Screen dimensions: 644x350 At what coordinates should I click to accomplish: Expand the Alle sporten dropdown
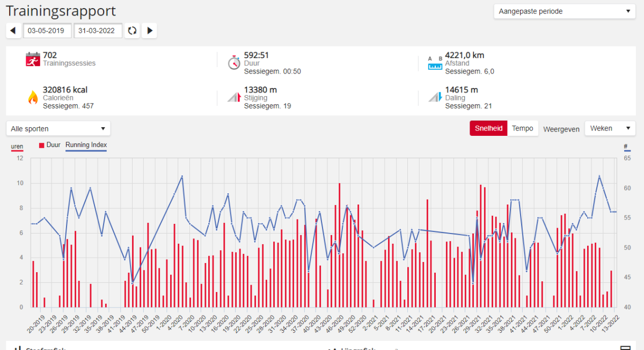pyautogui.click(x=58, y=129)
